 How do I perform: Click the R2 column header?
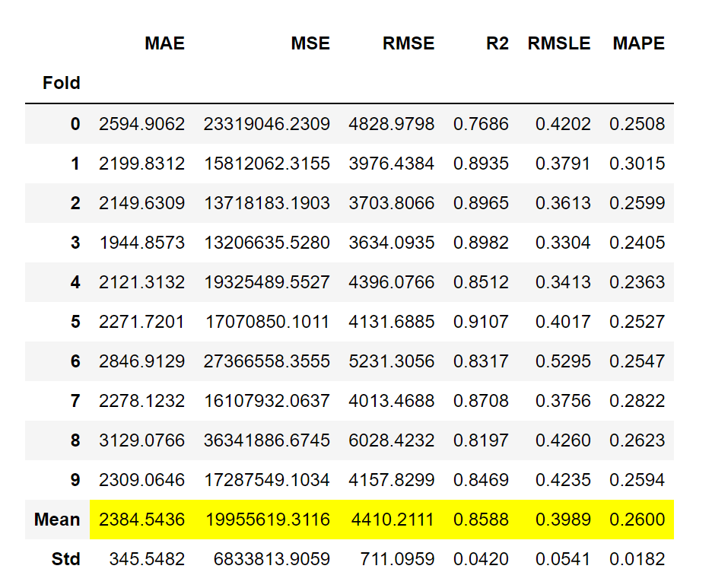[x=497, y=43]
